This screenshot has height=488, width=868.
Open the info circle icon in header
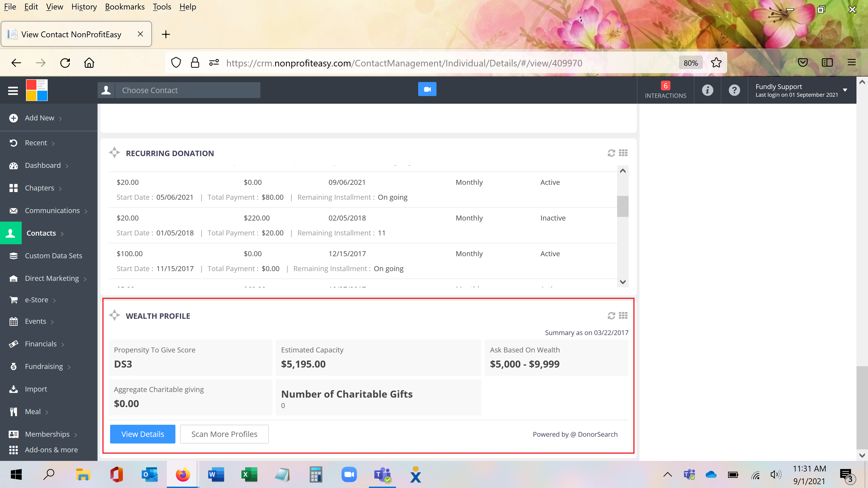pyautogui.click(x=707, y=90)
